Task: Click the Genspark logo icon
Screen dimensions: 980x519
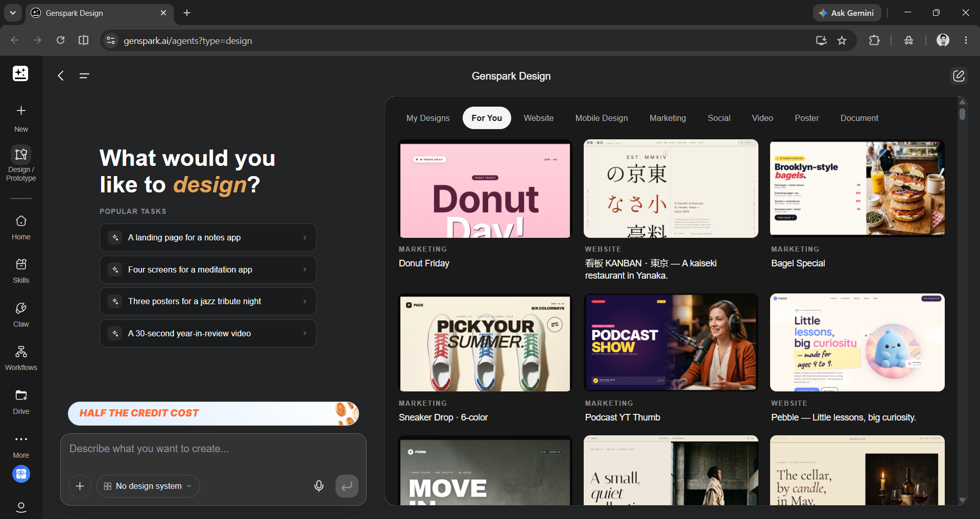Action: [20, 73]
